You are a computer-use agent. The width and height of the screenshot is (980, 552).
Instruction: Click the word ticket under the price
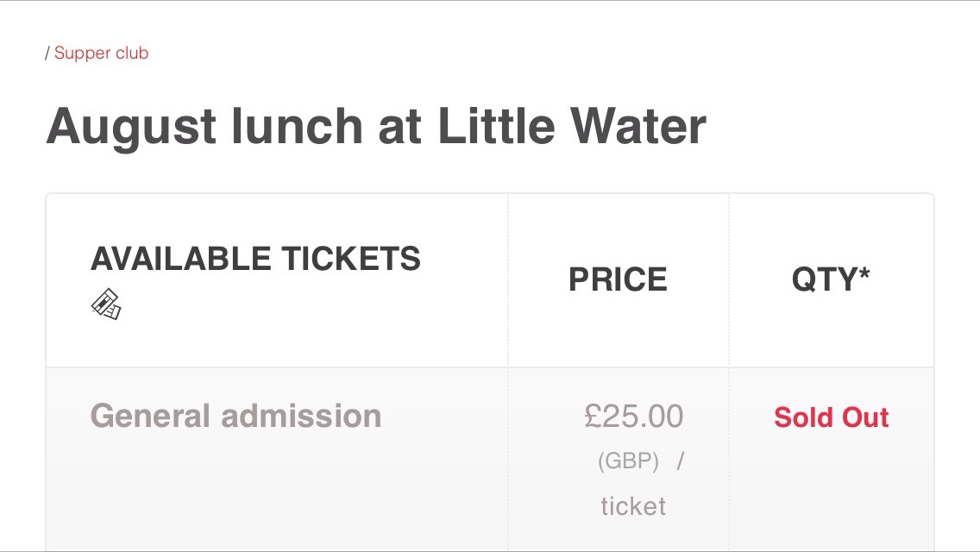[x=633, y=506]
